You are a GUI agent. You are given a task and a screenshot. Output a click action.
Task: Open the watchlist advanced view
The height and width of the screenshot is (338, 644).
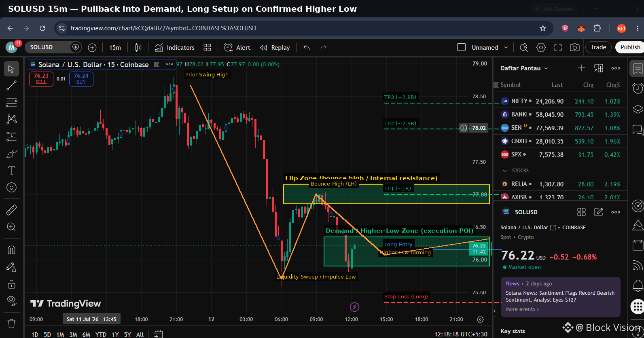click(x=598, y=68)
